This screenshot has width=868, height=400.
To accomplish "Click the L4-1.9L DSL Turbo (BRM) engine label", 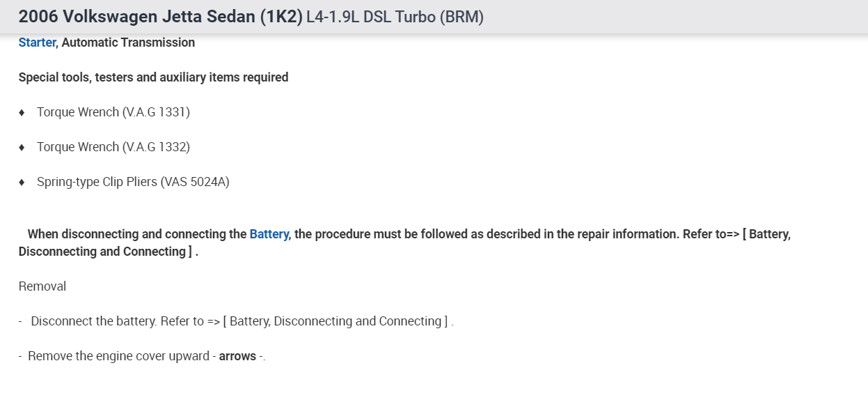I will (395, 17).
